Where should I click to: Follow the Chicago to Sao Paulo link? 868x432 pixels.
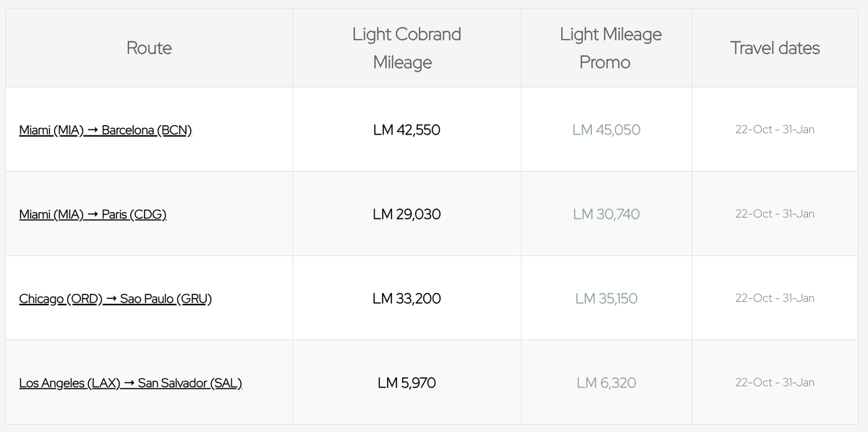116,299
